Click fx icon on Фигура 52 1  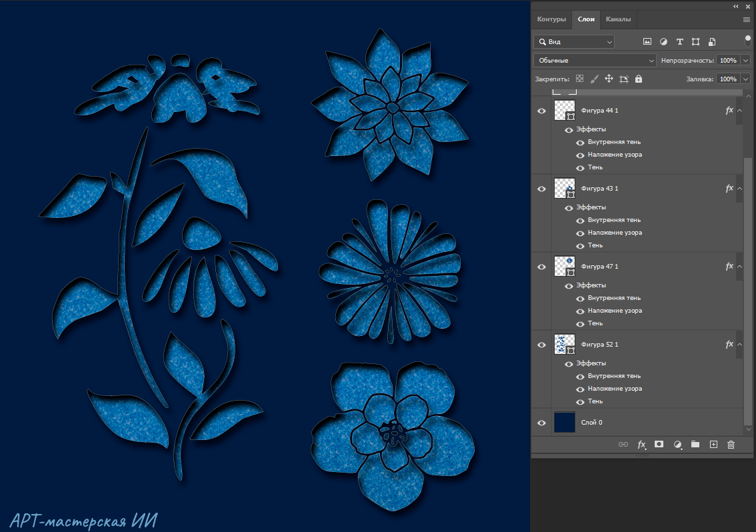coord(729,345)
